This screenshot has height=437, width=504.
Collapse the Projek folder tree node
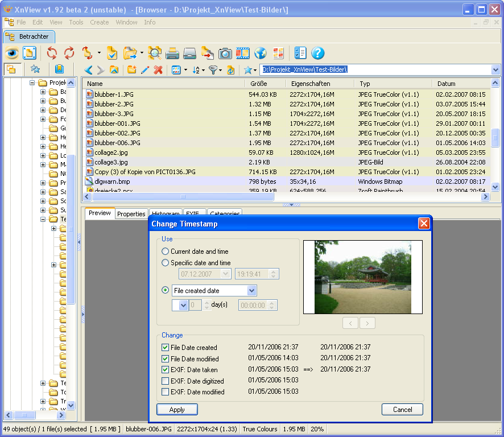click(x=32, y=83)
